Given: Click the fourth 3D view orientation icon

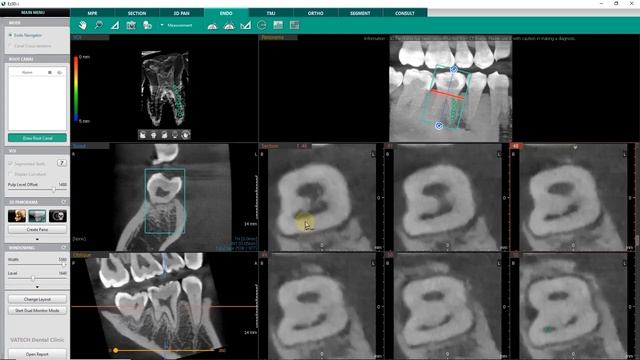Looking at the screenshot, I should [x=175, y=135].
